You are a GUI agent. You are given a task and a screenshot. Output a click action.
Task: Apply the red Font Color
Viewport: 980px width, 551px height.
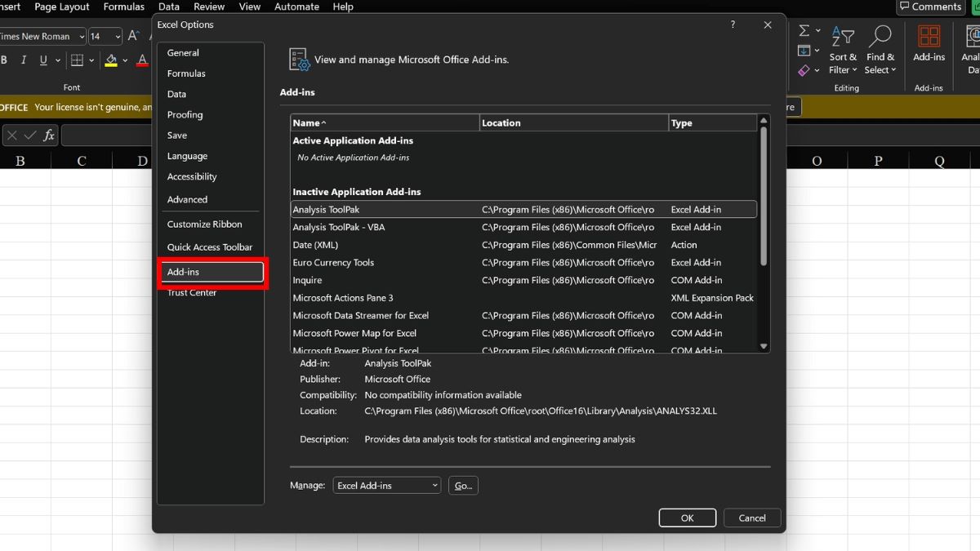point(142,60)
